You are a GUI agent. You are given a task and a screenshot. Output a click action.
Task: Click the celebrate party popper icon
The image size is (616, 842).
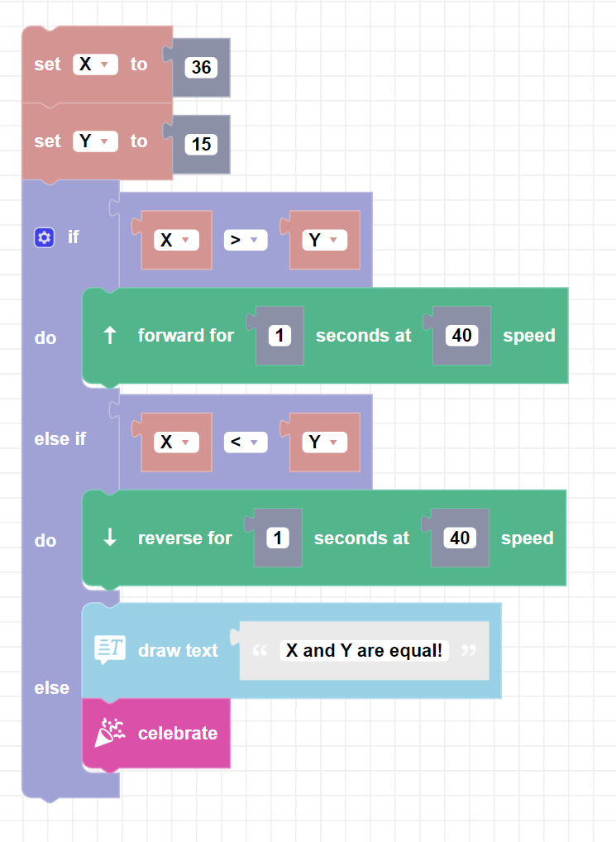point(110,733)
